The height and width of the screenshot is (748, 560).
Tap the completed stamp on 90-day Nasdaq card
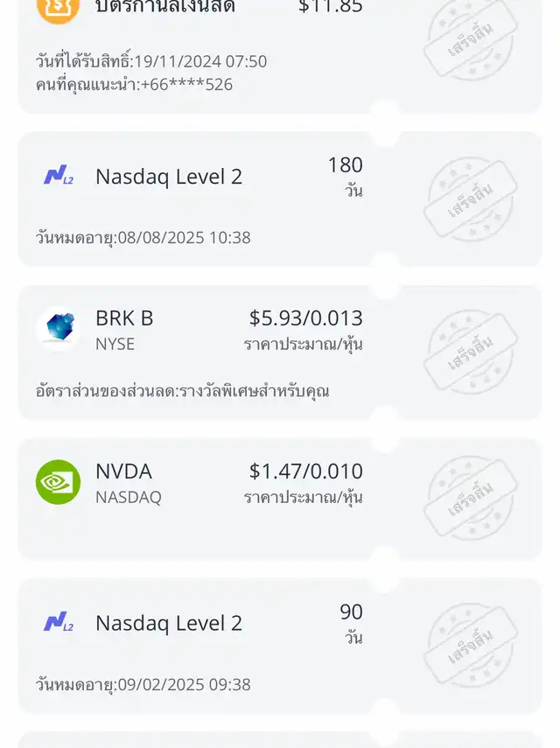click(470, 646)
